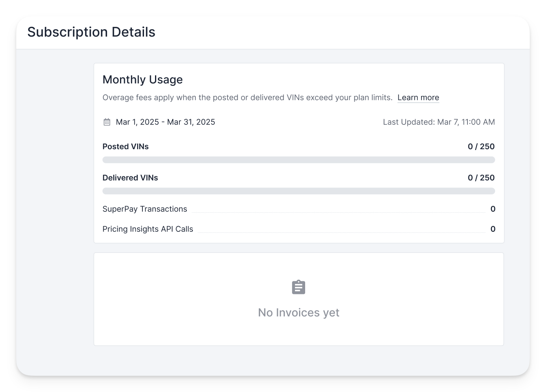Open the Learn more link
Viewport: 546px width, 392px height.
click(418, 98)
